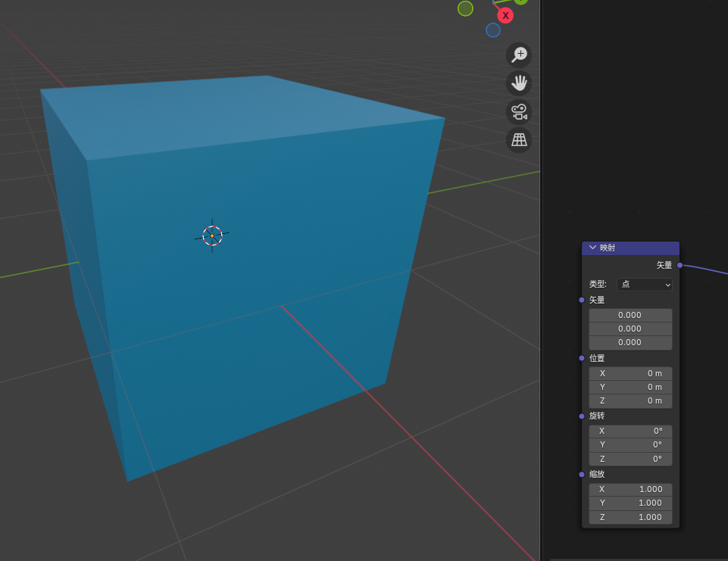Click the hand pan view icon

[x=519, y=83]
